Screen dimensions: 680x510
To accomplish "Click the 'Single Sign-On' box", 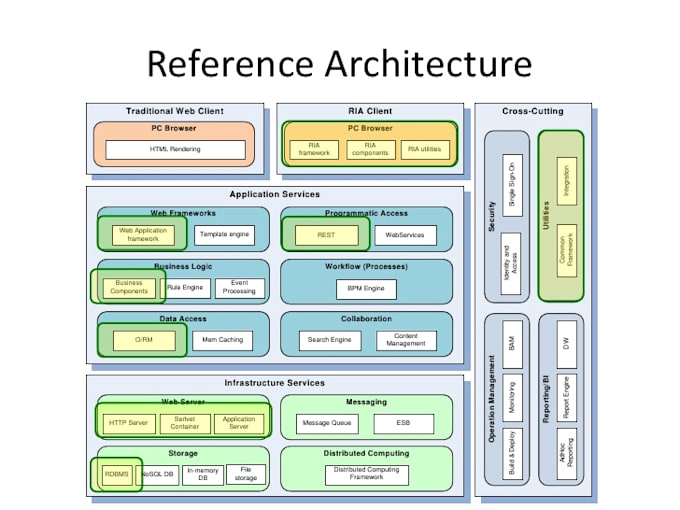I will [512, 185].
